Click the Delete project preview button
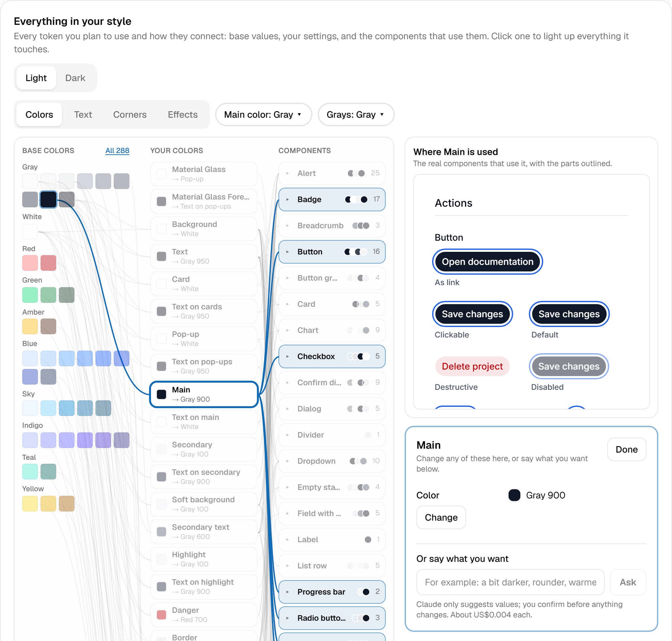Screen dimensions: 672x641 (472, 366)
